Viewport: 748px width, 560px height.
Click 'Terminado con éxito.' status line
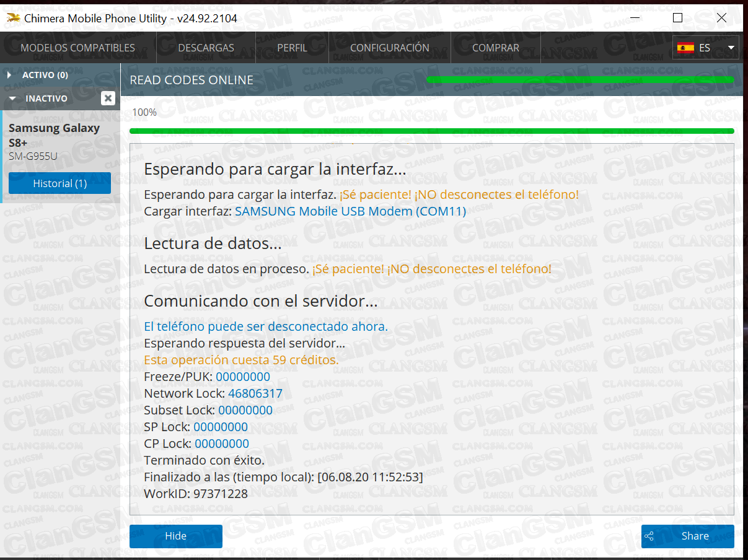[x=204, y=460]
